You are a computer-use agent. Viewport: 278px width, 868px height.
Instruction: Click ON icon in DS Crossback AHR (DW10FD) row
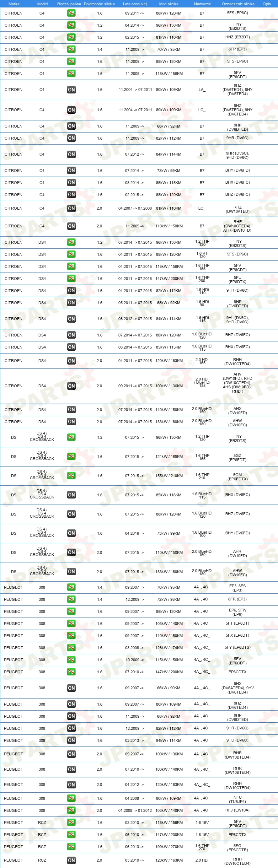coord(71,552)
